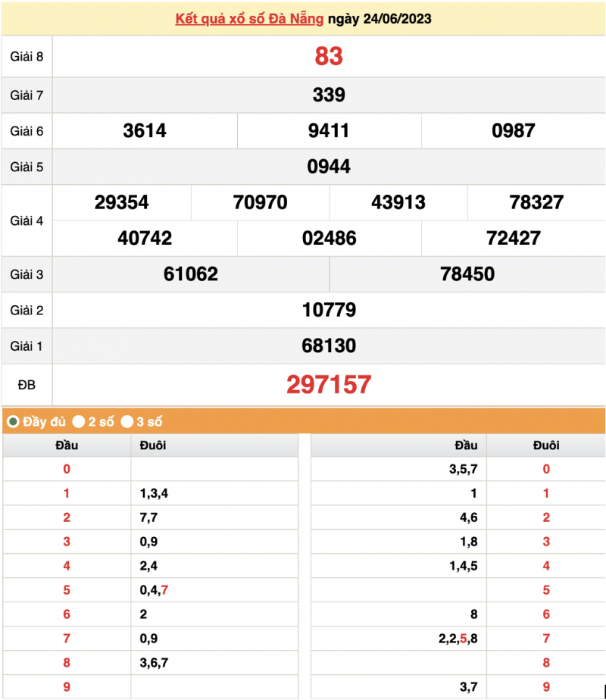This screenshot has height=700, width=606.
Task: Select the 78450 result in Giải 3
Action: pyautogui.click(x=467, y=274)
